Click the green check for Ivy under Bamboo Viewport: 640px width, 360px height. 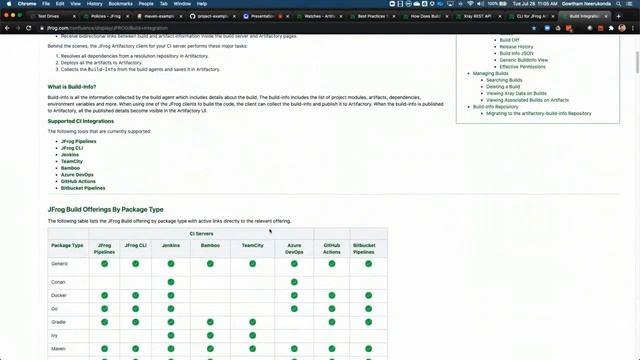210,336
